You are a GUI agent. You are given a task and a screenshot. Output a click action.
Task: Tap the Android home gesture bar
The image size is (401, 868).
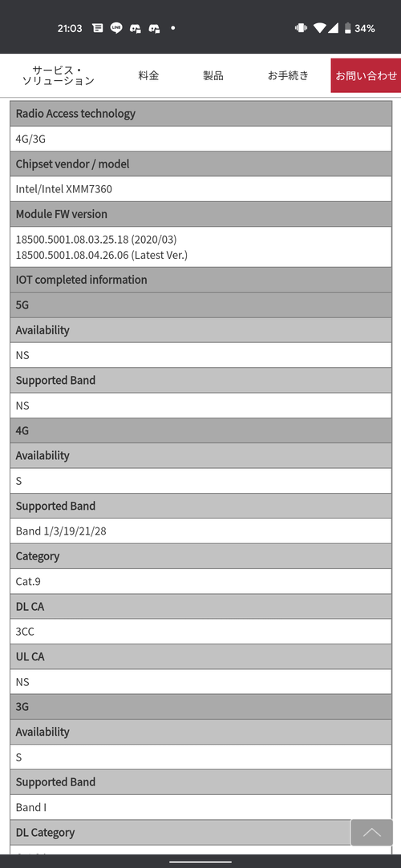coord(200,862)
